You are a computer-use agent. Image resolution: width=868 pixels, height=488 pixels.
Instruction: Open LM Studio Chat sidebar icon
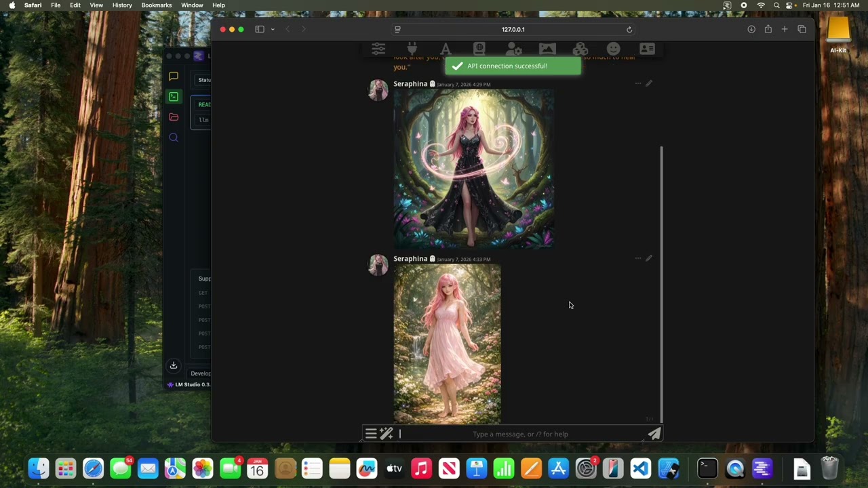click(174, 77)
